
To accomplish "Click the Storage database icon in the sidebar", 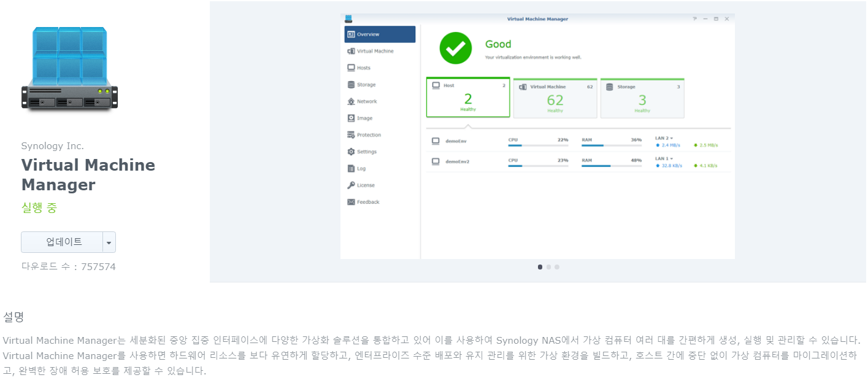I will click(x=351, y=85).
